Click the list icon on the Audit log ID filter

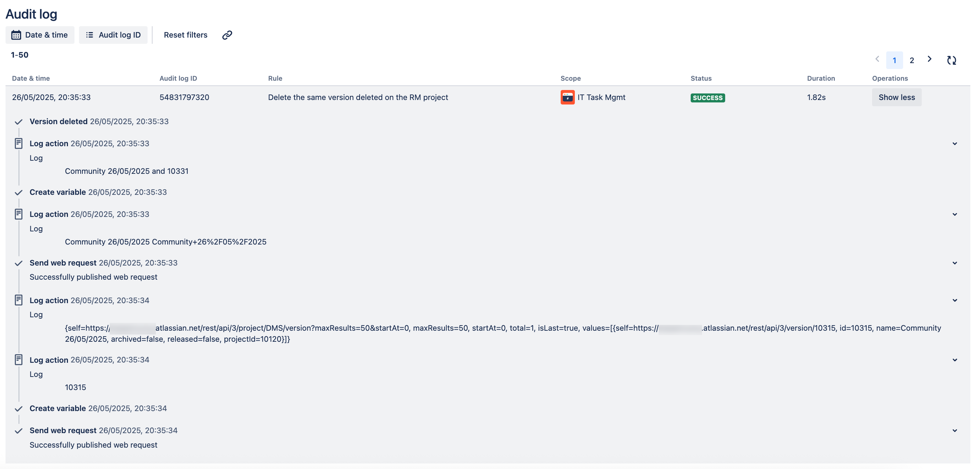click(x=90, y=34)
